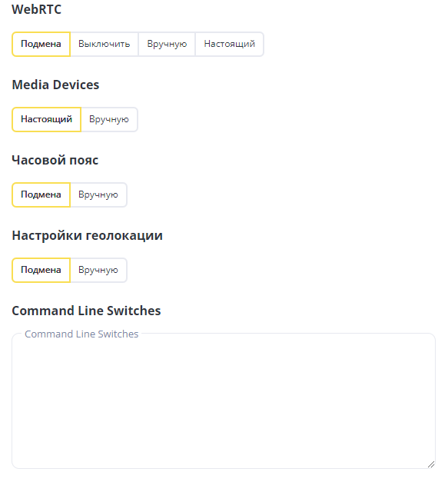Select Подмена in Настройки геолокации
The height and width of the screenshot is (482, 448).
coord(41,270)
